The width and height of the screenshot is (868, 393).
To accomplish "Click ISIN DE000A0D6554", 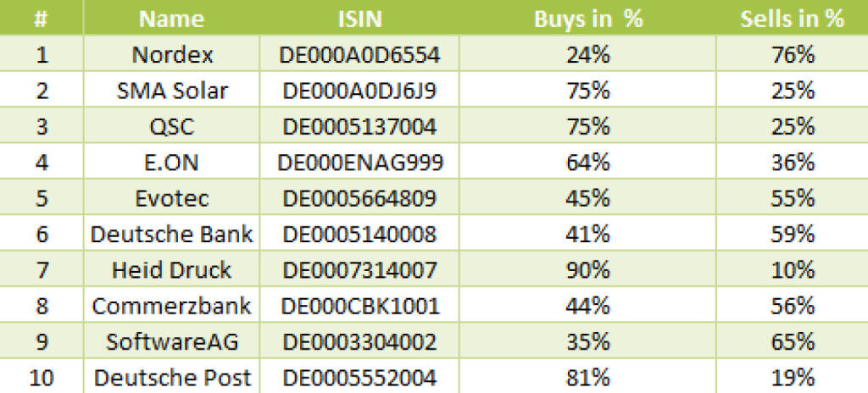I will [359, 55].
